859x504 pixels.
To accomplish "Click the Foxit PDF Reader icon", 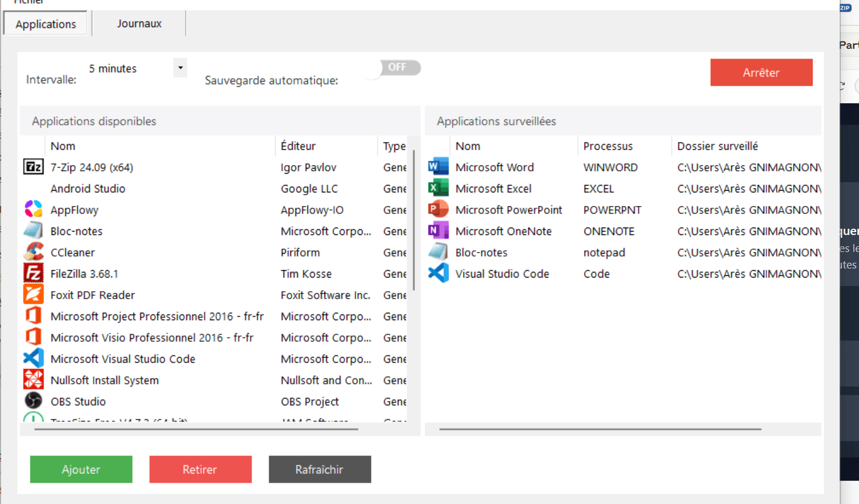I will pos(34,295).
